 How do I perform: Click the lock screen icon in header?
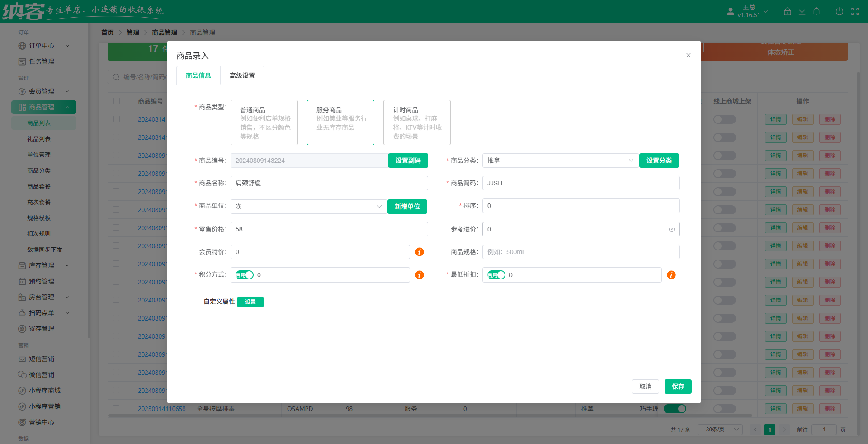[x=787, y=11]
